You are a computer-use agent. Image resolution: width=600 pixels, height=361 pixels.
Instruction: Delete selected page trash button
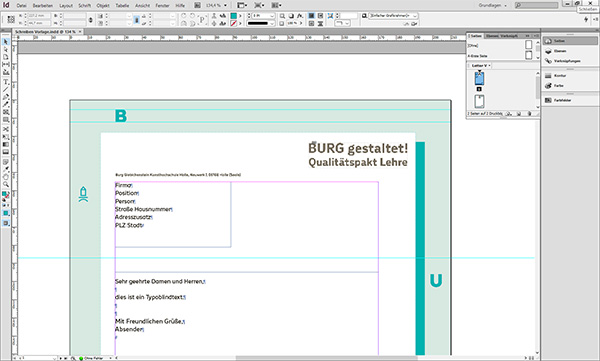(x=530, y=114)
